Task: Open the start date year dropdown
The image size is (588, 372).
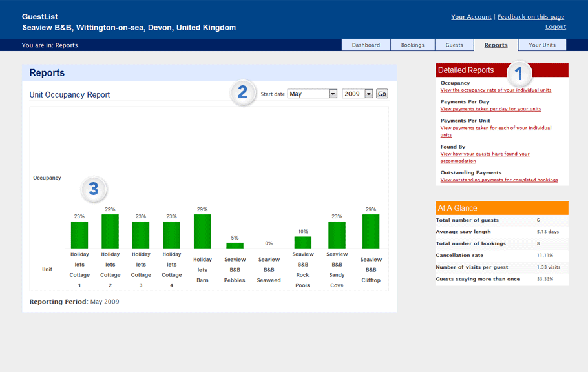Action: (357, 94)
